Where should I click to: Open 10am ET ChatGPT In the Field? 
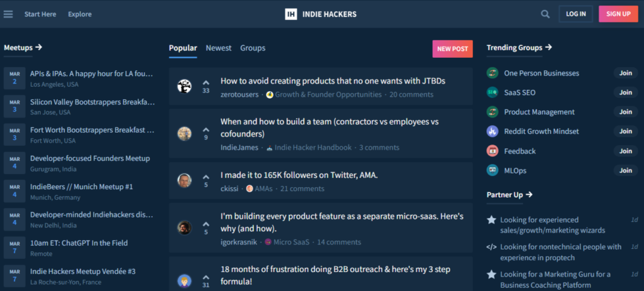pyautogui.click(x=79, y=243)
